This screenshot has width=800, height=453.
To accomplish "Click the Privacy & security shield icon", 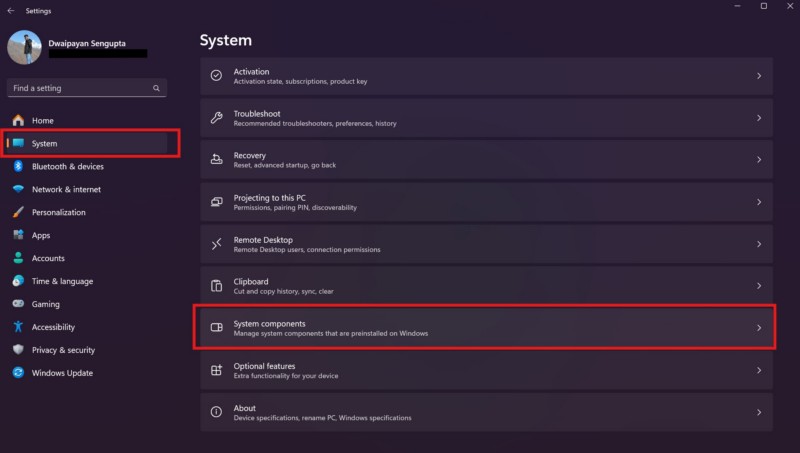I will tap(18, 350).
